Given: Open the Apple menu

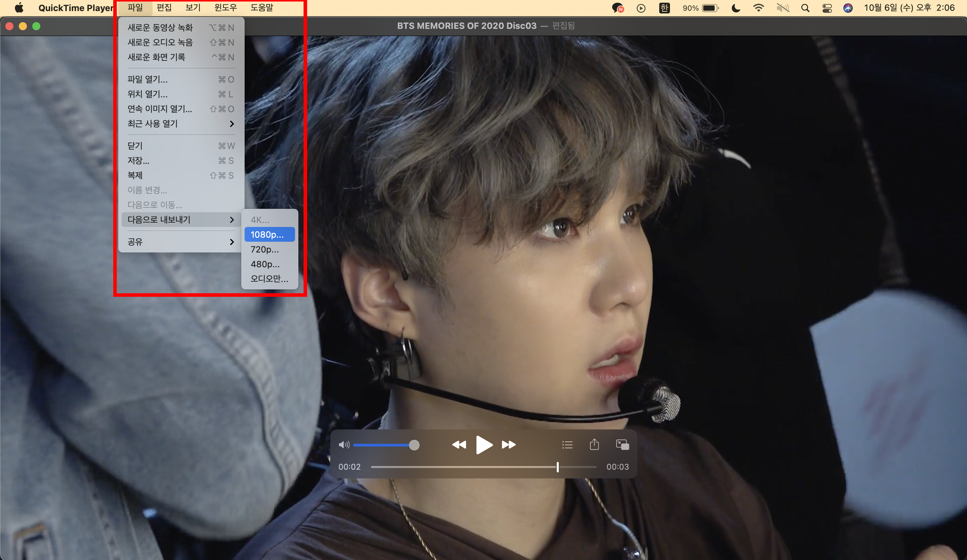Looking at the screenshot, I should tap(19, 8).
